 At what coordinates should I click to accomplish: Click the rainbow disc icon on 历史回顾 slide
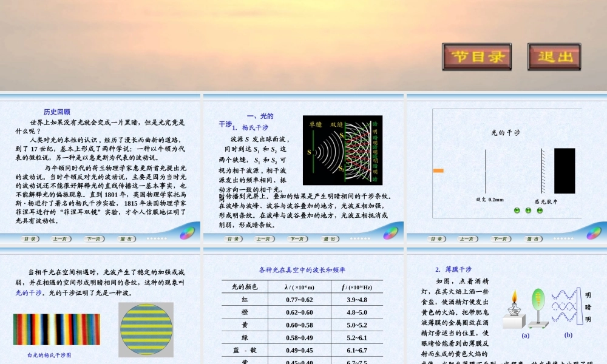[187, 233]
